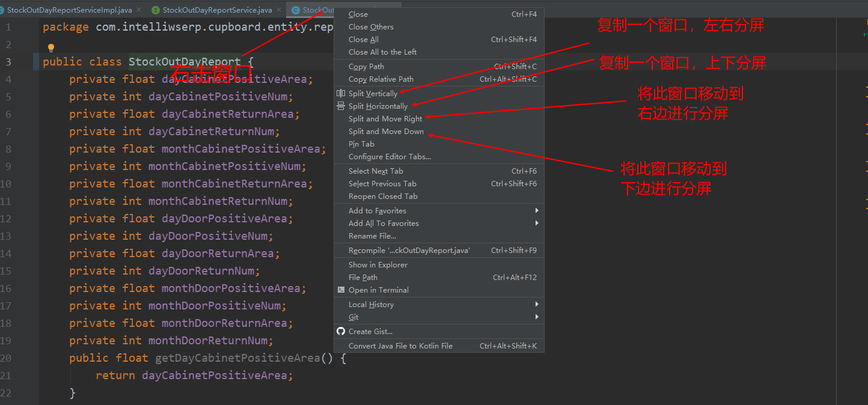The image size is (868, 405).
Task: Click the dayCabinetPositiveNum field declaration
Action: pos(181,97)
